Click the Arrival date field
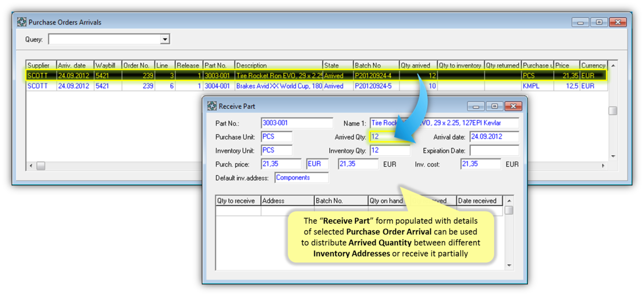The height and width of the screenshot is (296, 644). pyautogui.click(x=494, y=137)
